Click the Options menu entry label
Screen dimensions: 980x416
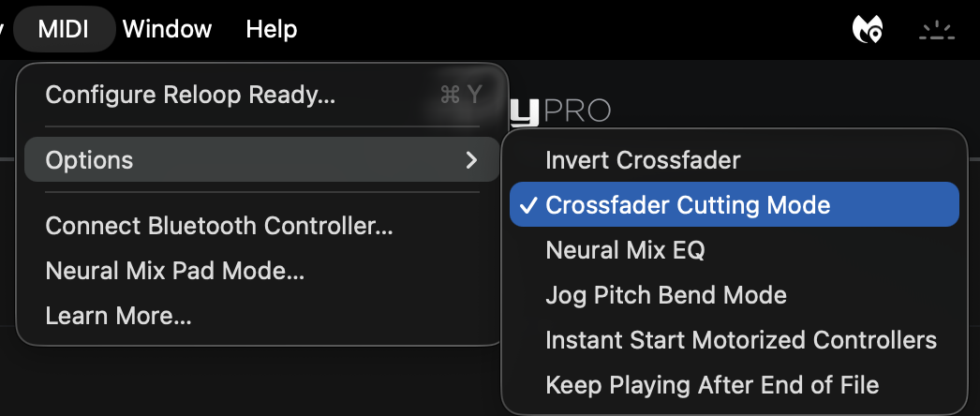tap(90, 160)
